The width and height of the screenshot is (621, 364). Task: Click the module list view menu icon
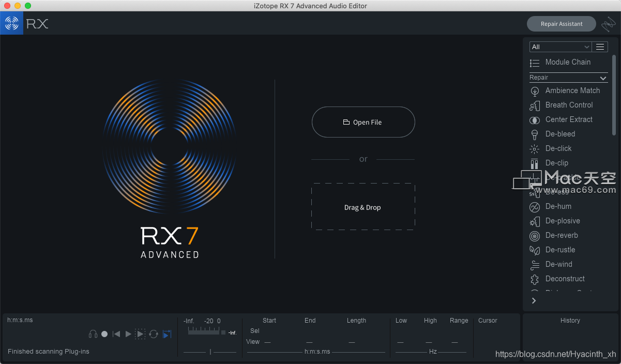(600, 47)
